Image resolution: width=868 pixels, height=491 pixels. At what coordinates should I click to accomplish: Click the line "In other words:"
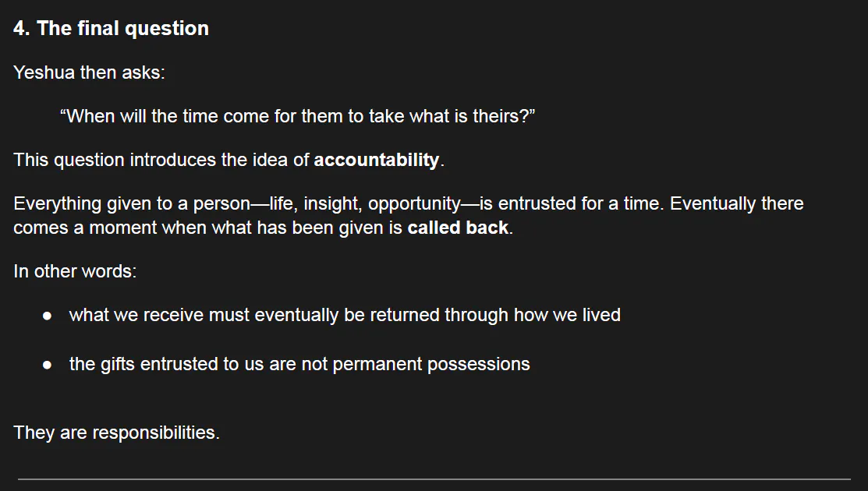[74, 271]
